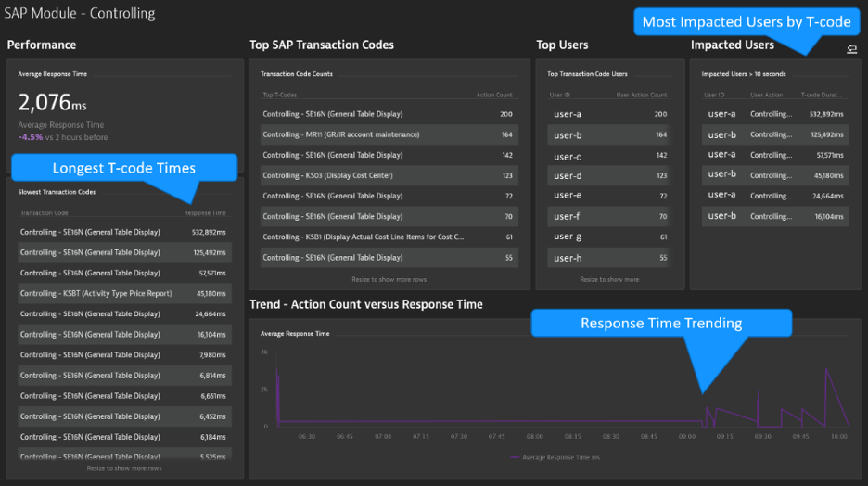Screen dimensions: 868x486
Task: Open the 2,076ms average response value
Action: coord(53,102)
